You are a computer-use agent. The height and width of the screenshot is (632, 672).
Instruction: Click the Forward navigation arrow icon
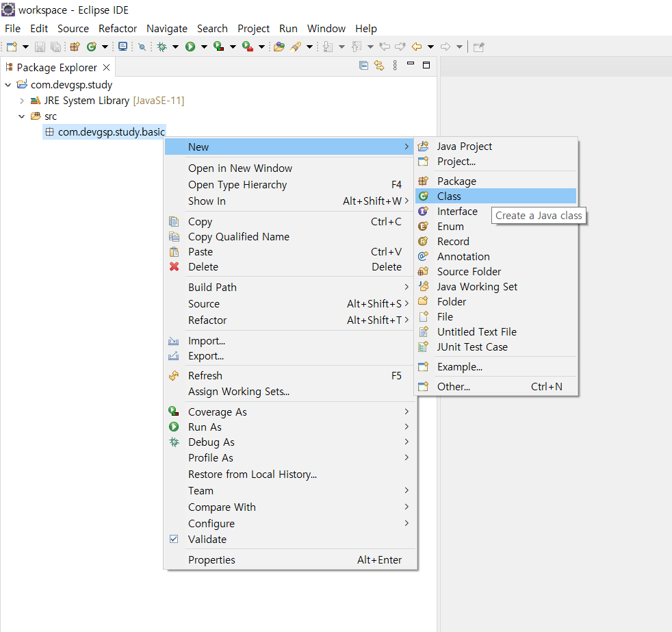(x=445, y=47)
